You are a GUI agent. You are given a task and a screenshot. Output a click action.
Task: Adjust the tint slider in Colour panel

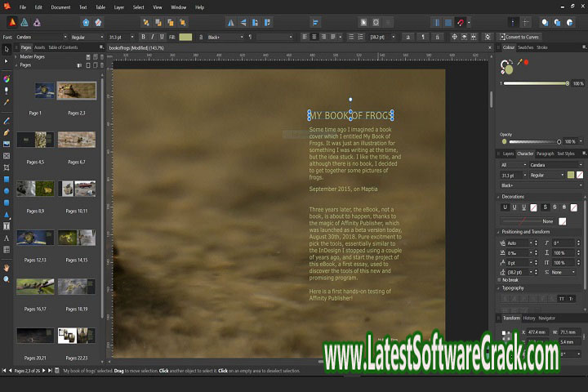[x=535, y=83]
